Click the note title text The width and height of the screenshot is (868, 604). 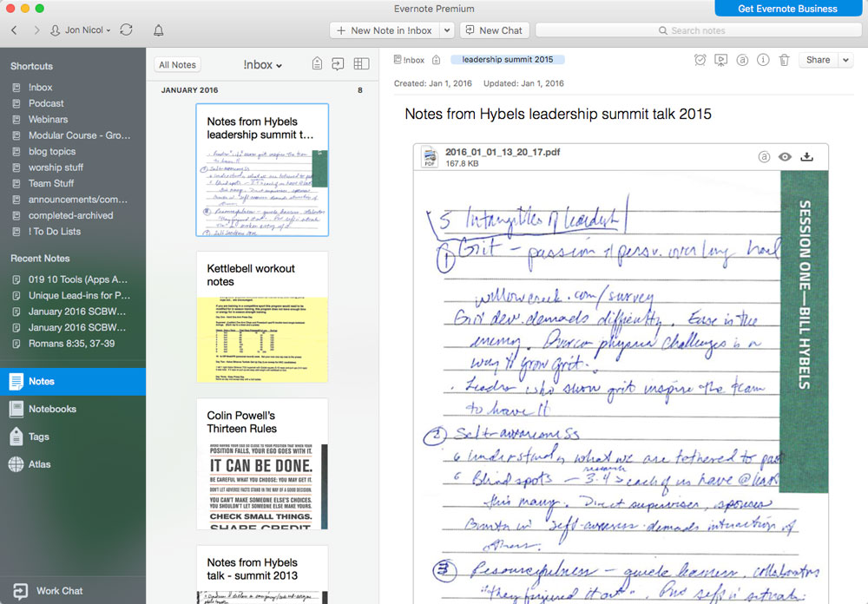click(x=558, y=114)
